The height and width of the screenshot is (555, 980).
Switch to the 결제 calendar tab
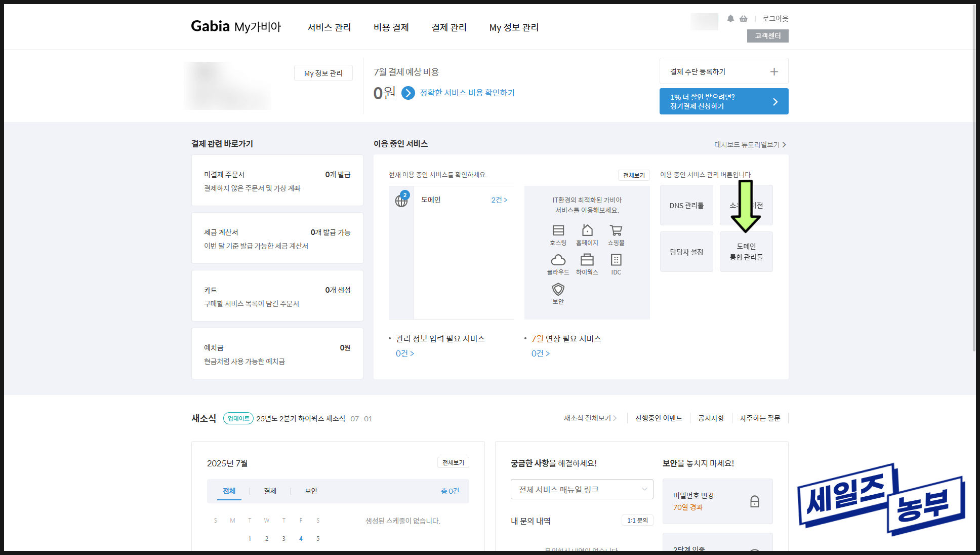coord(270,491)
